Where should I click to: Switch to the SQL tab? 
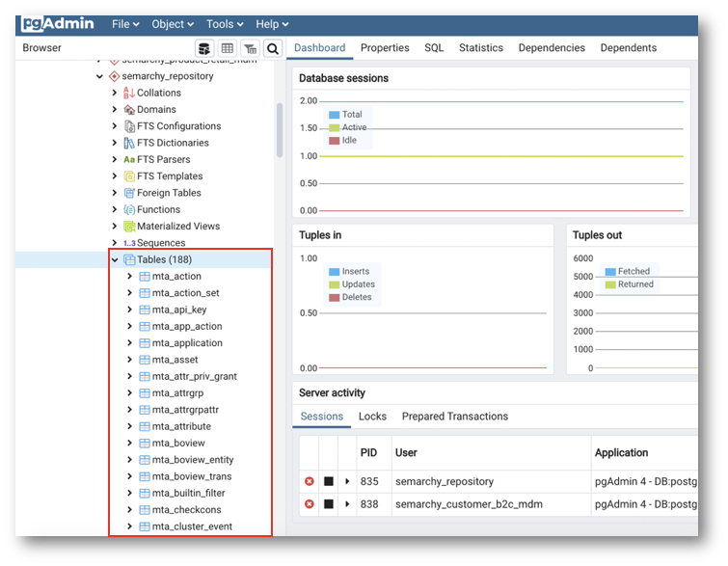pos(434,48)
